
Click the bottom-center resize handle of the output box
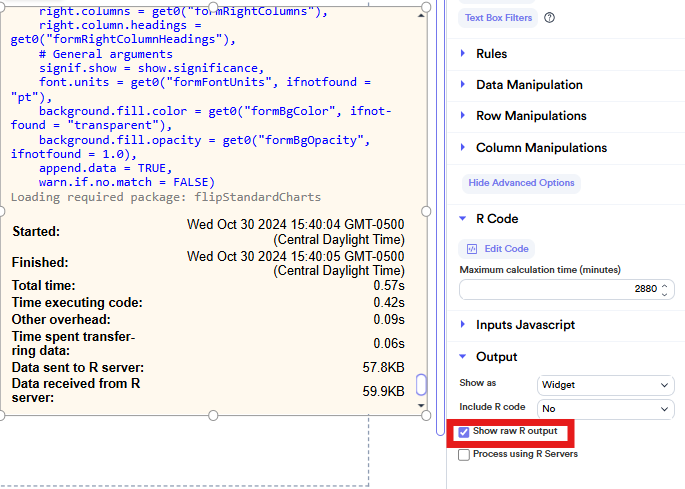212,415
